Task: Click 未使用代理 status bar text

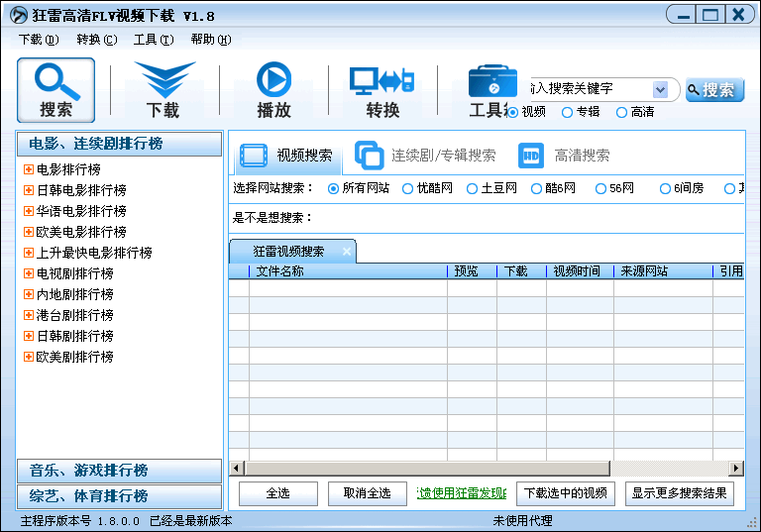Action: 523,521
